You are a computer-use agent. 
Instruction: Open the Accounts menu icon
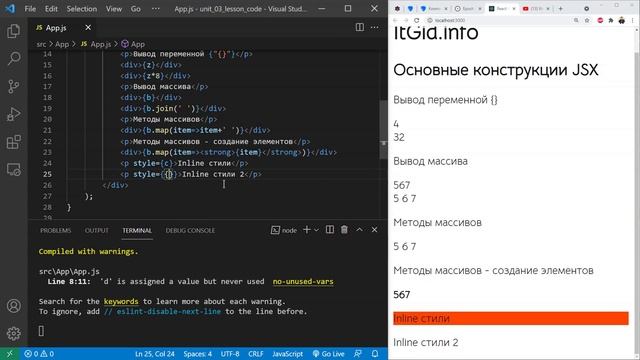[x=13, y=306]
